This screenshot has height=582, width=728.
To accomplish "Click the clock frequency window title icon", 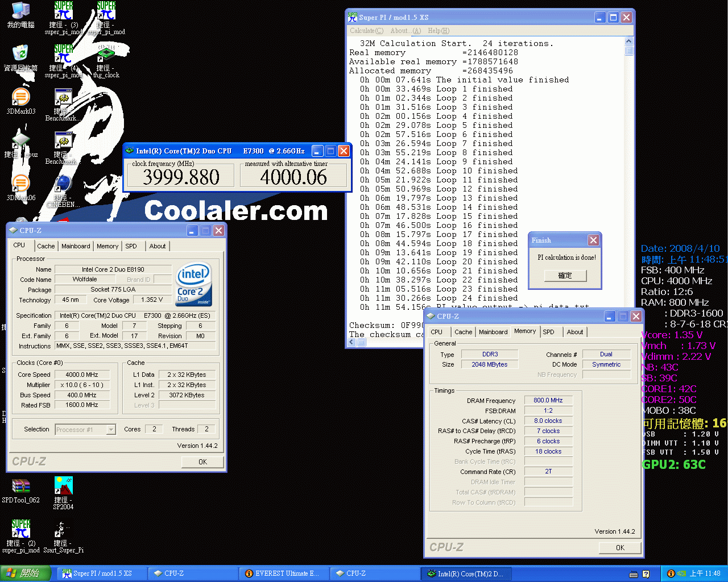I will pyautogui.click(x=130, y=151).
